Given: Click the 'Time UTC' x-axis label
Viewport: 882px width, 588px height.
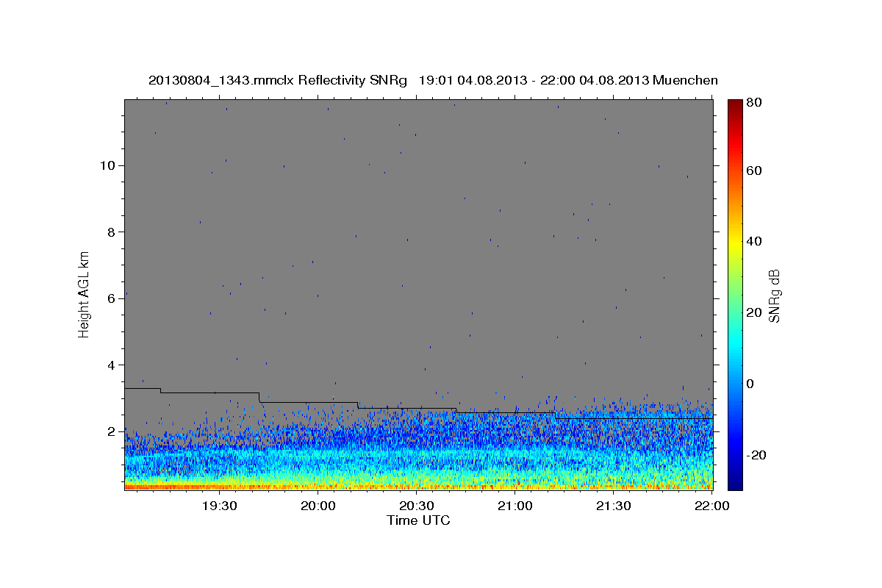Looking at the screenshot, I should 418,521.
